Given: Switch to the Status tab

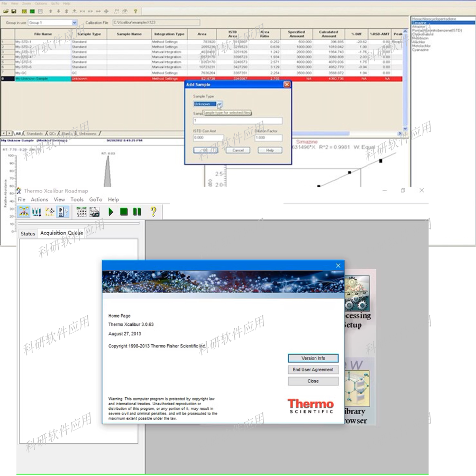Looking at the screenshot, I should [28, 233].
